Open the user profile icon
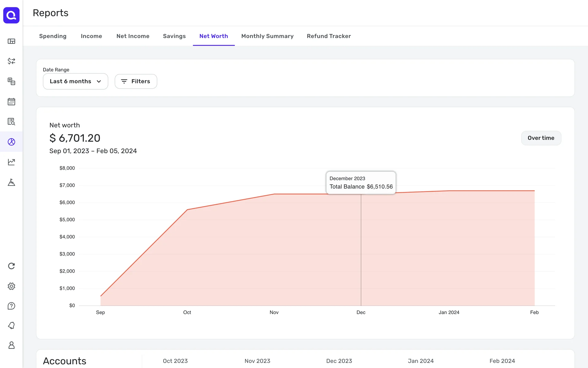The image size is (588, 368). 11,345
